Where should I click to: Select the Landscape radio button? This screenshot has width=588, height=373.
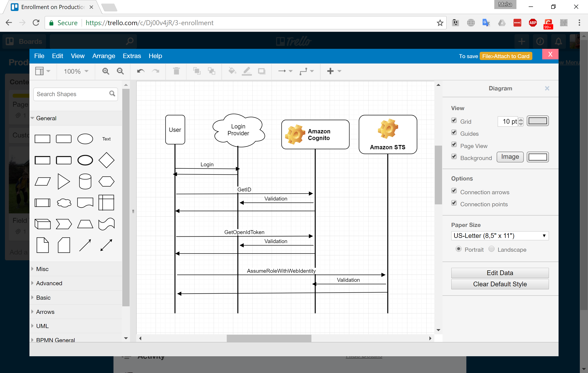coord(491,249)
